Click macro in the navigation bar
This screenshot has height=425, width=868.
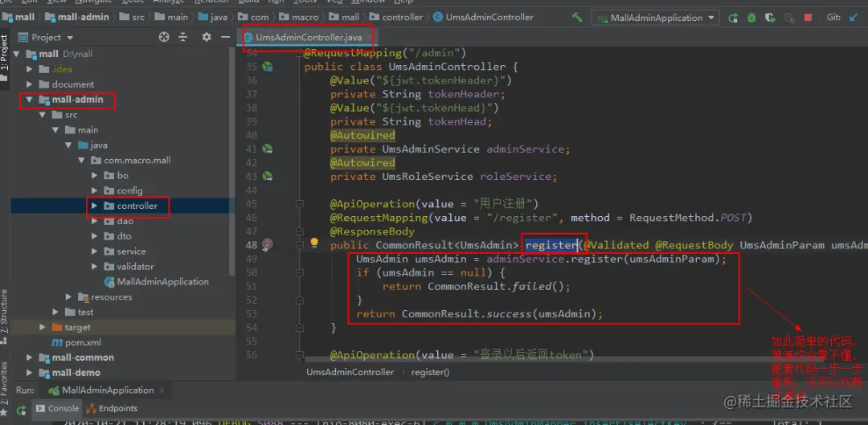coord(300,17)
